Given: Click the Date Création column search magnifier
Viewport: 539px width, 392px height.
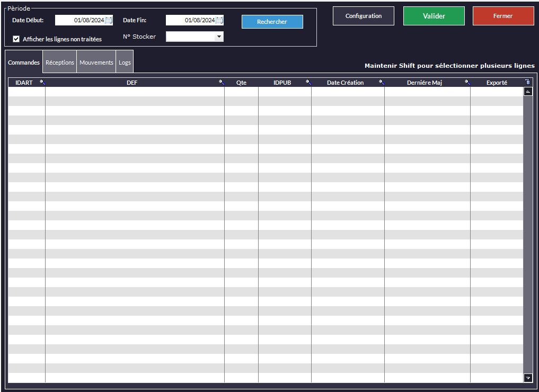Looking at the screenshot, I should tap(381, 83).
